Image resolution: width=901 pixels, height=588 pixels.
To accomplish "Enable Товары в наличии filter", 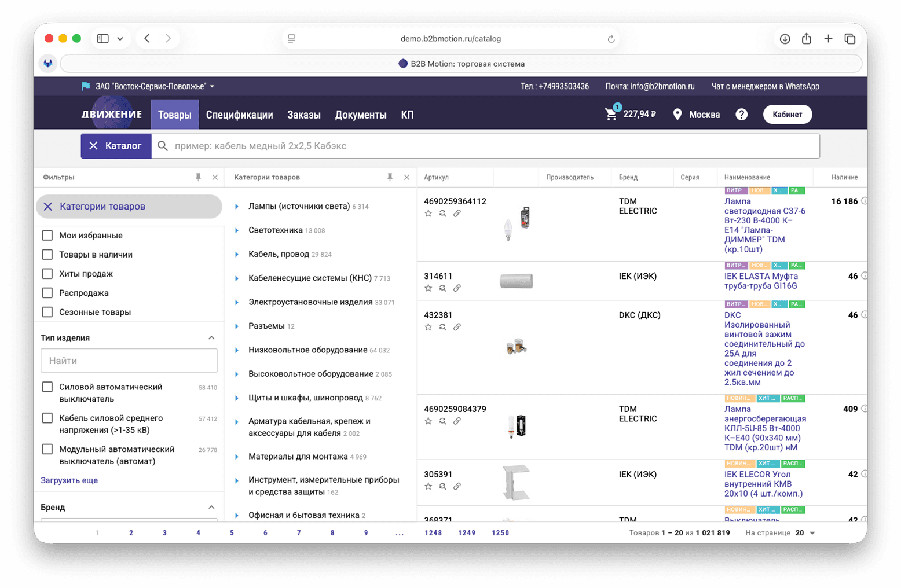I will point(47,255).
